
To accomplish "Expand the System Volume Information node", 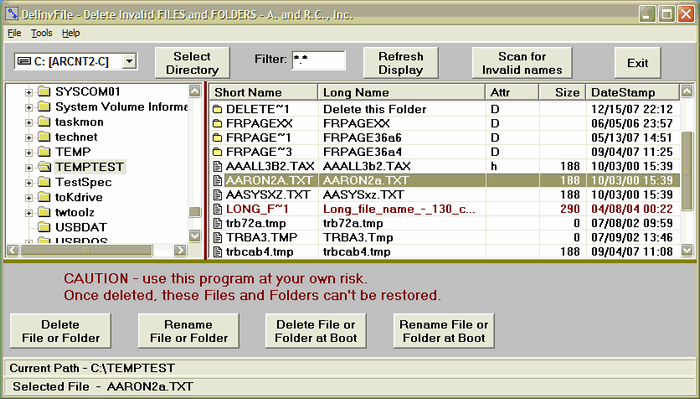I will [29, 108].
